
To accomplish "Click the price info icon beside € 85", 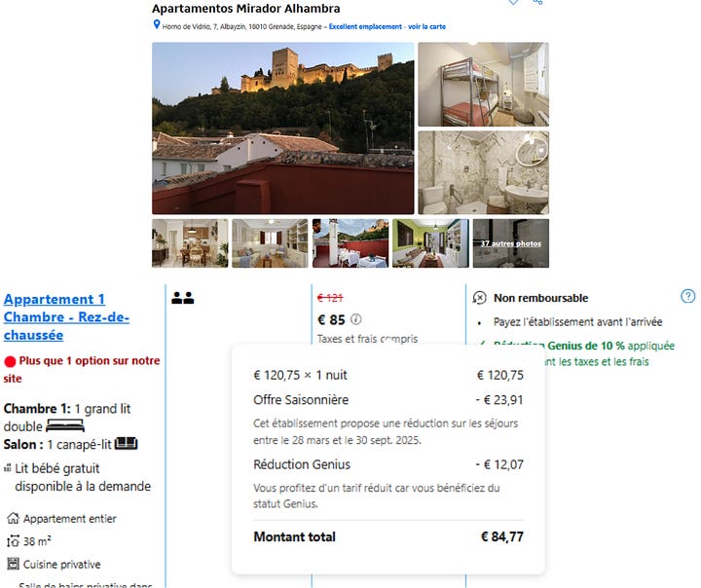I will [356, 319].
